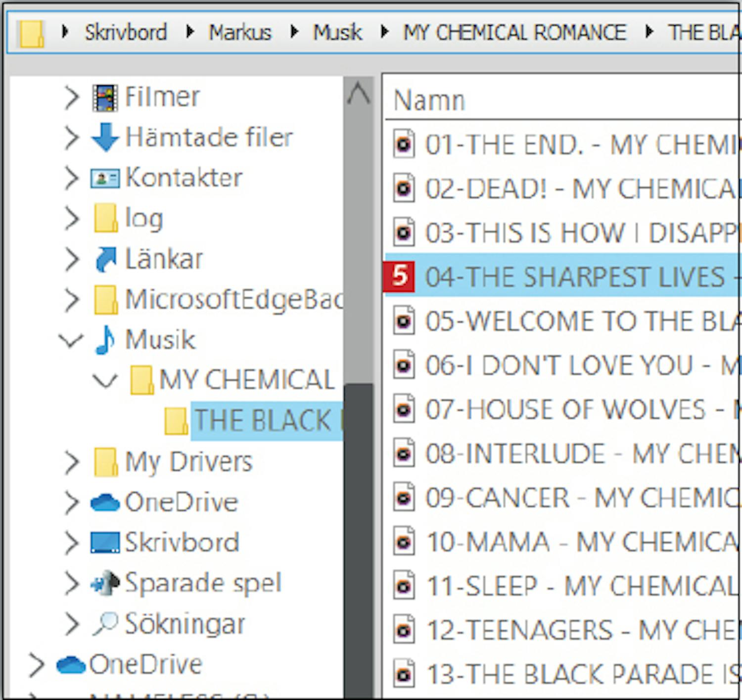
Task: Sort files by Namn column header
Action: 429,101
